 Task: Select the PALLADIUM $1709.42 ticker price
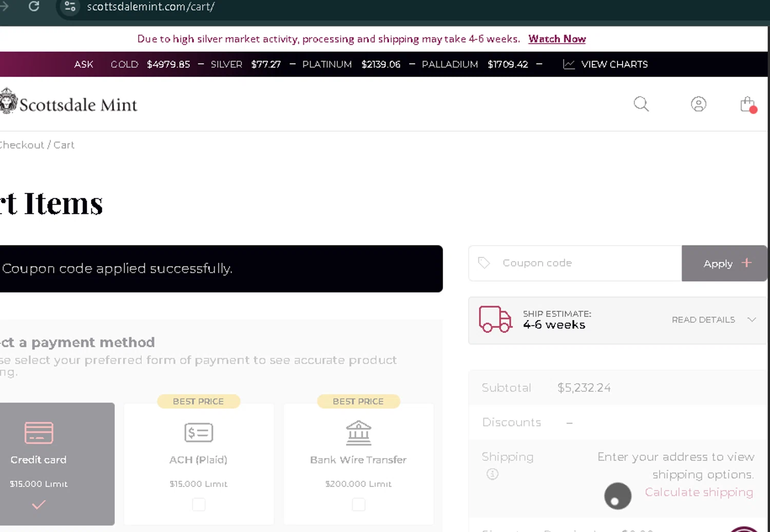pos(508,64)
